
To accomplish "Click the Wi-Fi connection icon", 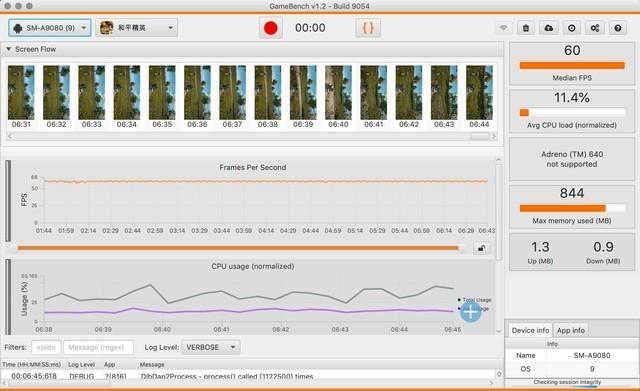I will pos(503,28).
